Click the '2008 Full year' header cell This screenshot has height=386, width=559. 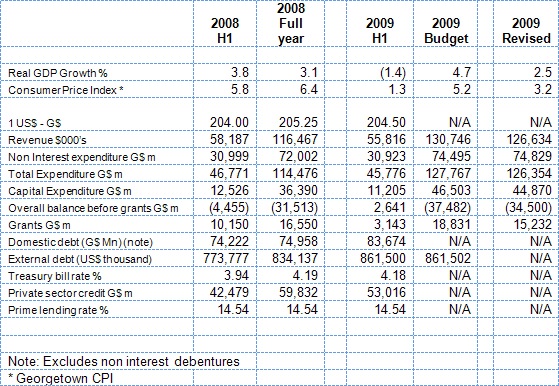291,23
